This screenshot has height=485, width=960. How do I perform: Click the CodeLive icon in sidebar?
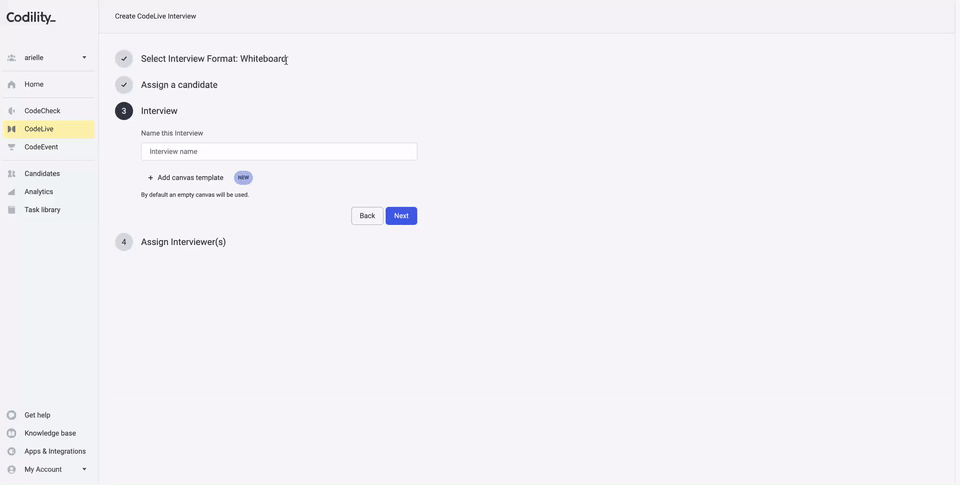tap(12, 129)
